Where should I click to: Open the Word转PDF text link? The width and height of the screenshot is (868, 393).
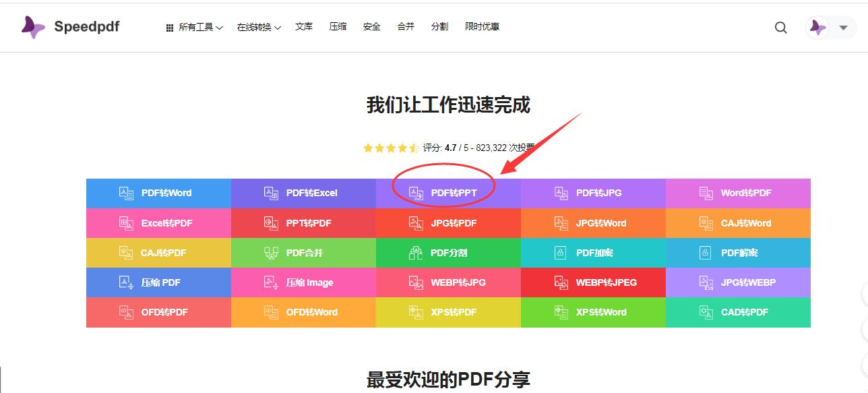click(746, 193)
